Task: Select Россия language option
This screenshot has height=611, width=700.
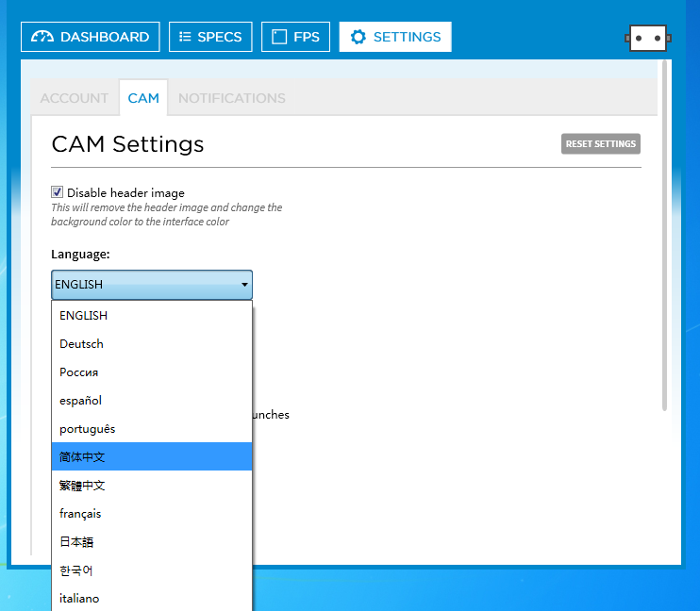Action: 79,372
